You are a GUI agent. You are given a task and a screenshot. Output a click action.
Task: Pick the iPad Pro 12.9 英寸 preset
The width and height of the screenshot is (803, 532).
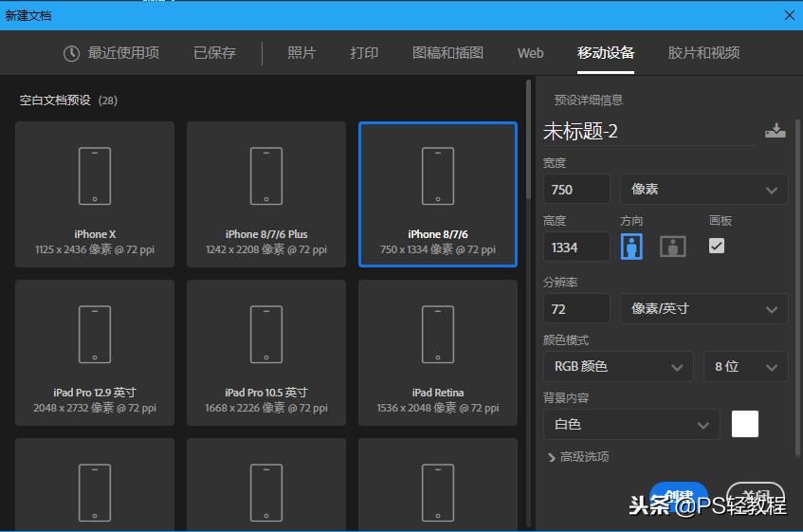point(95,353)
